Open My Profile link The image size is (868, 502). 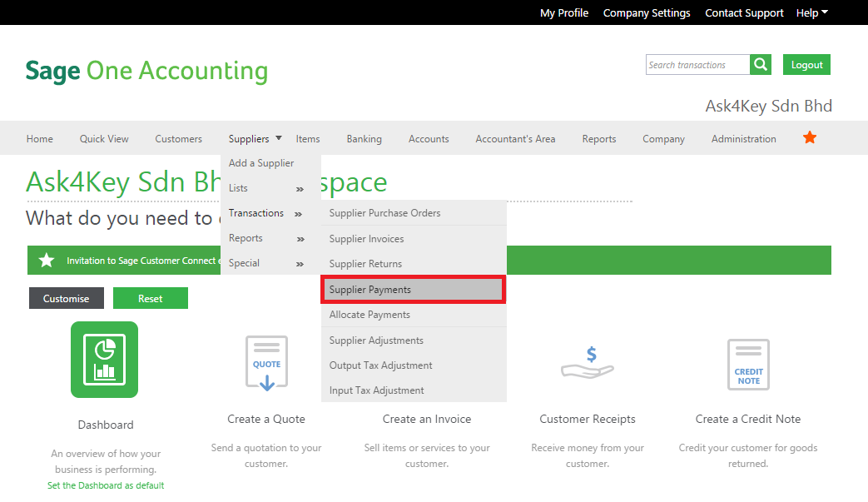(564, 12)
